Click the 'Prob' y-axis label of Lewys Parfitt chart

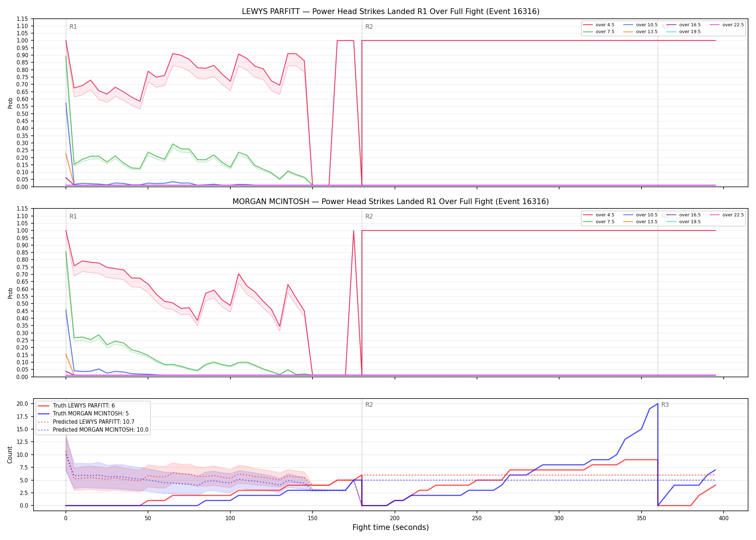pos(10,103)
